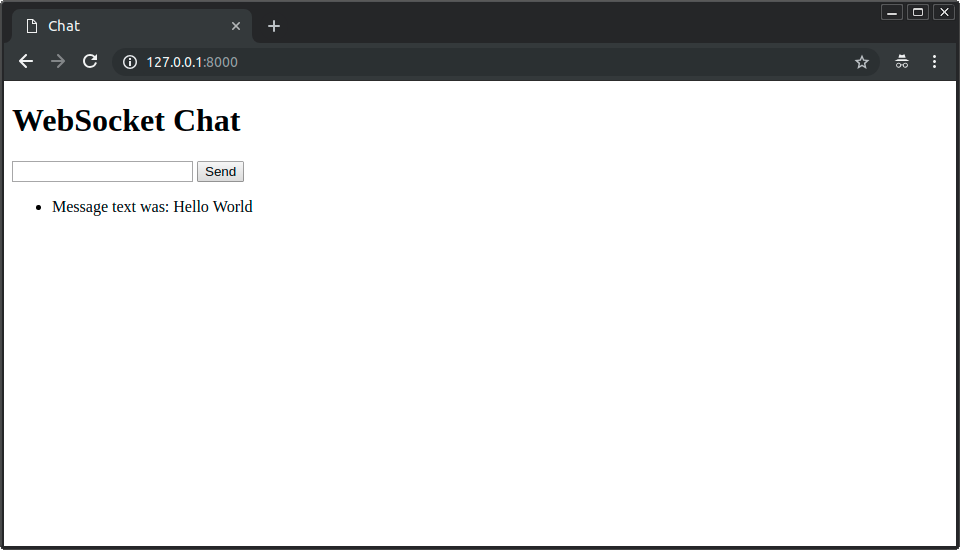
Task: Click the Incognito mode icon
Action: click(x=902, y=62)
